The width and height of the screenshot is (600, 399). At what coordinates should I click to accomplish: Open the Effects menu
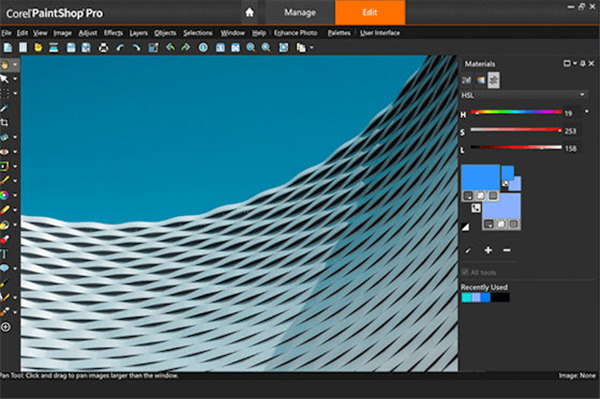point(113,33)
